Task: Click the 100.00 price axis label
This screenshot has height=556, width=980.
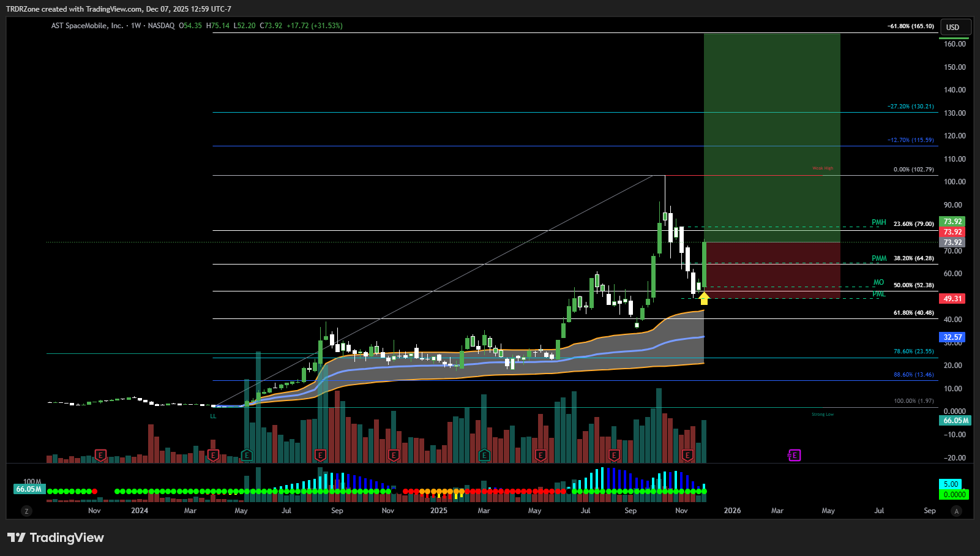Action: 955,182
